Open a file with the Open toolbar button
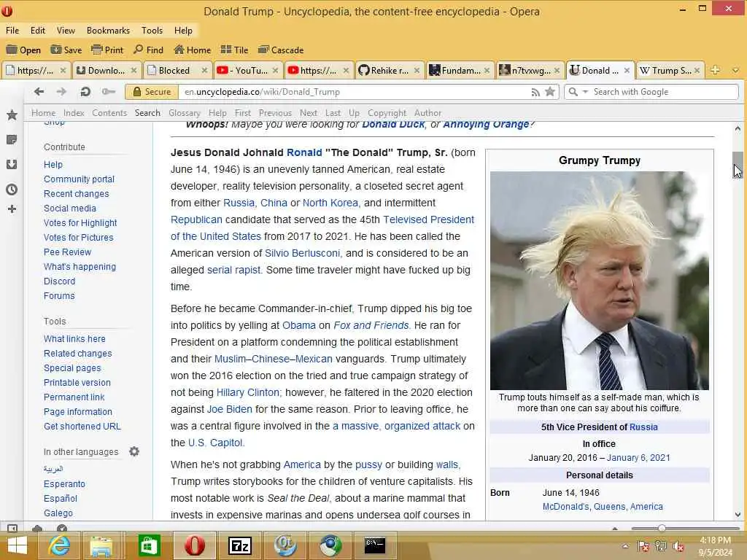This screenshot has width=747, height=560. click(23, 50)
